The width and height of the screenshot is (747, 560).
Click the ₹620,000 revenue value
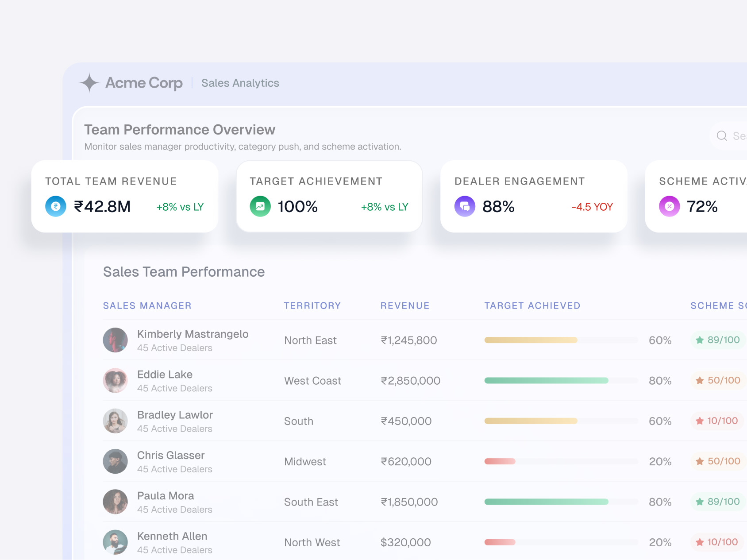(x=406, y=461)
